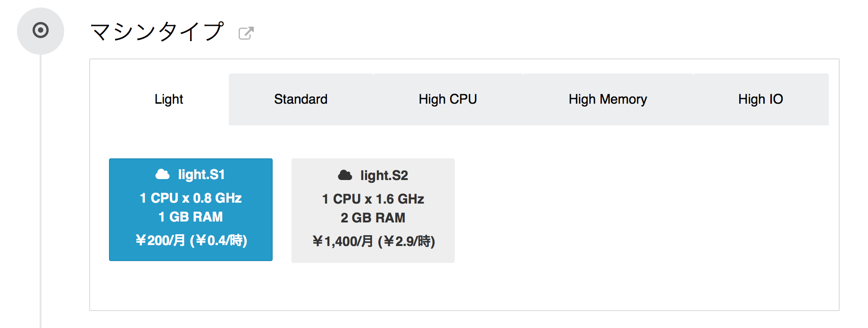Select the Light tab

click(x=168, y=99)
